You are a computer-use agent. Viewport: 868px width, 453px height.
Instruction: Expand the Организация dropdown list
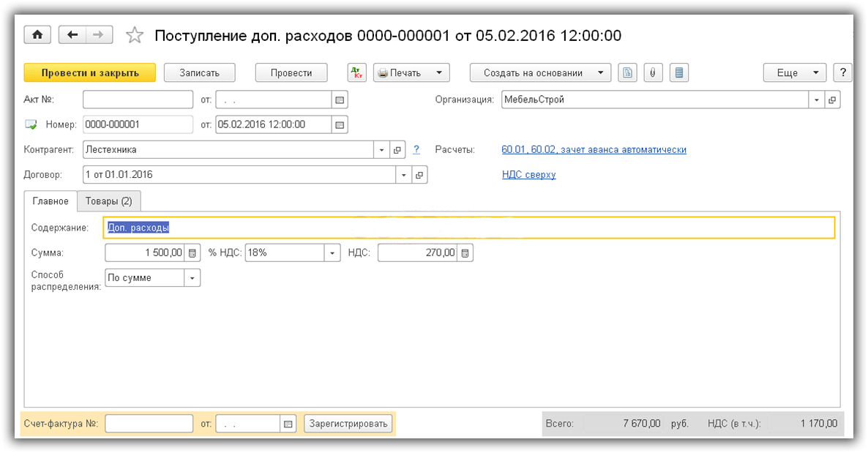pos(817,100)
